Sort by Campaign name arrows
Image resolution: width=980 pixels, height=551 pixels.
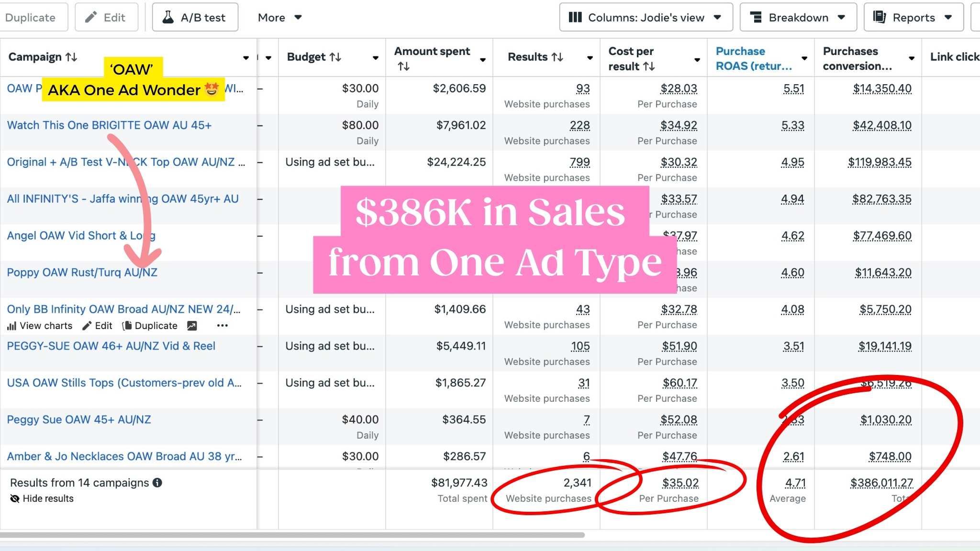(x=71, y=57)
